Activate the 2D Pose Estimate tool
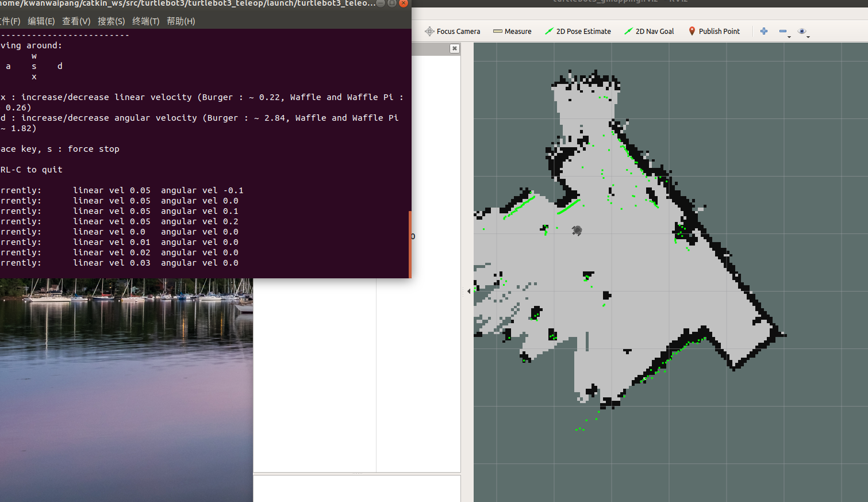The image size is (868, 502). (x=578, y=31)
